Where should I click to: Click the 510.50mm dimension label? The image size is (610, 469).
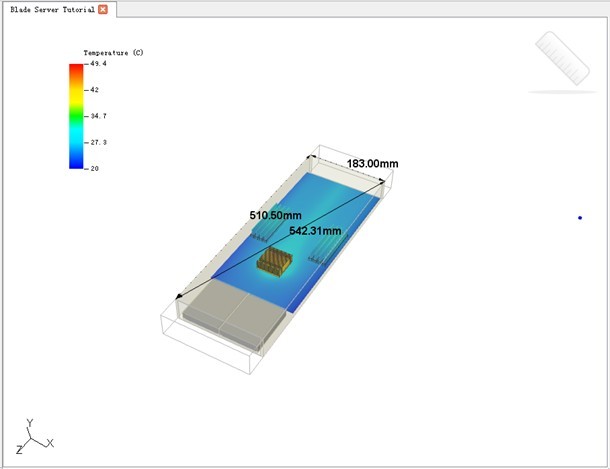275,215
